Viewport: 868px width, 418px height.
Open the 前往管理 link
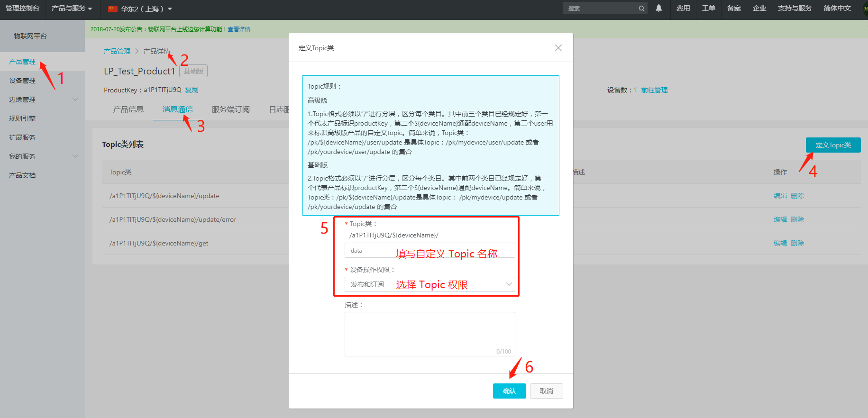tap(654, 90)
